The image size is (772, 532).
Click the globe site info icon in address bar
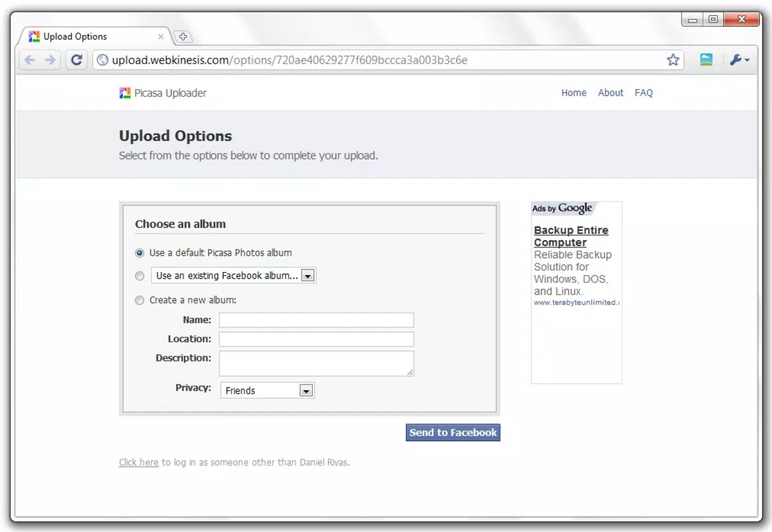point(102,60)
